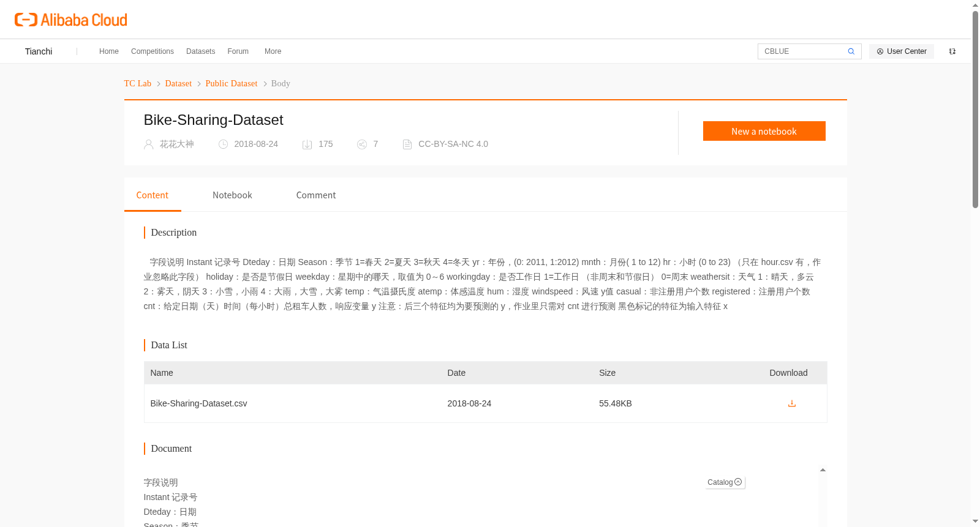980x527 pixels.
Task: Download Bike-Sharing-Dataset.csv via download icon
Action: 791,403
